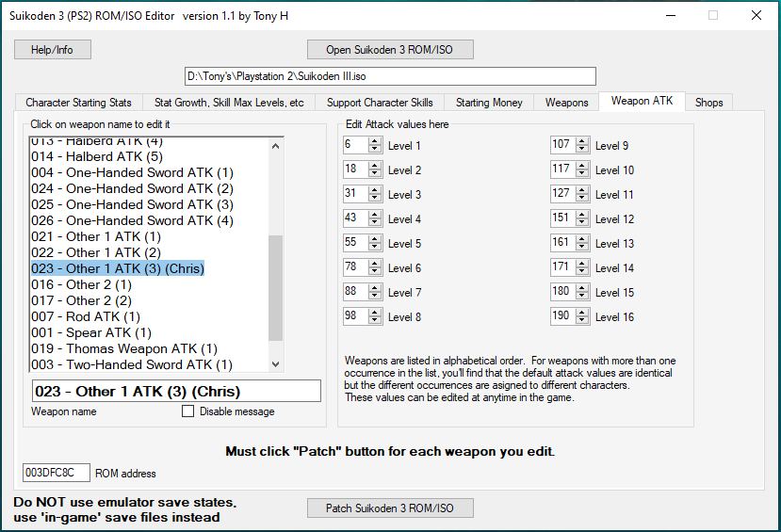Switch to the Weapons tab
781x532 pixels.
pyautogui.click(x=566, y=103)
